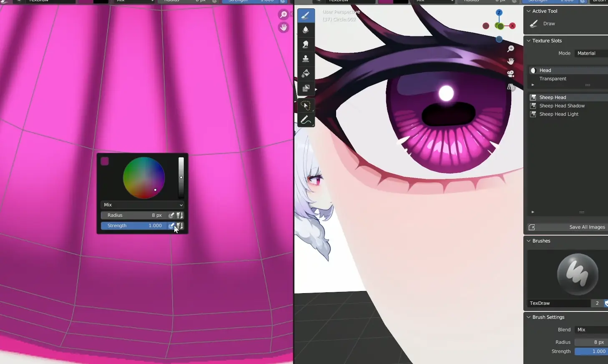Click Save All Images button
Screen dimensions: 608x364
[x=567, y=227]
